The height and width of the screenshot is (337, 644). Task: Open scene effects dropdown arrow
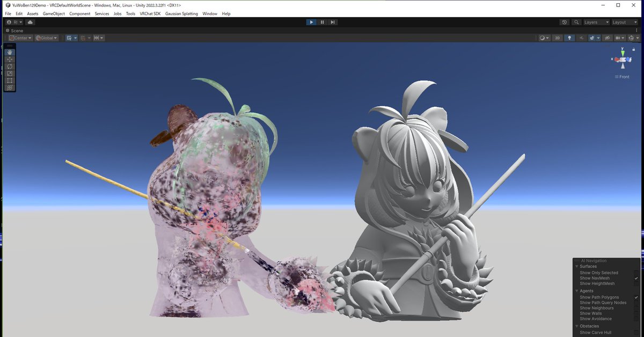point(598,38)
